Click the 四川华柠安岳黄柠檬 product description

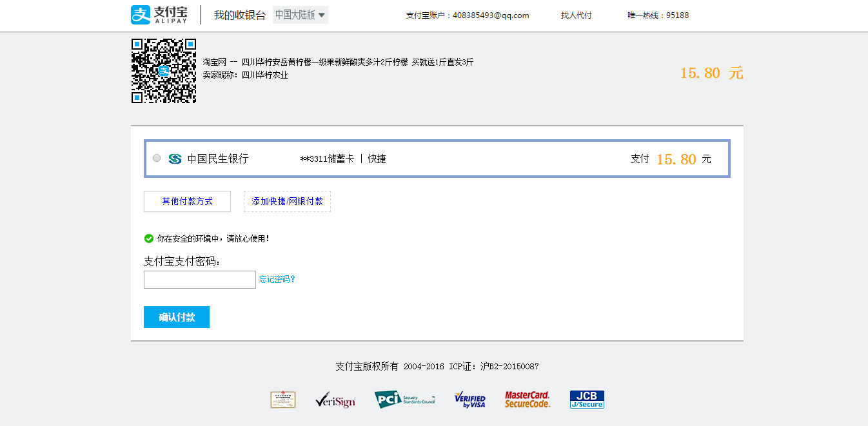[339, 62]
